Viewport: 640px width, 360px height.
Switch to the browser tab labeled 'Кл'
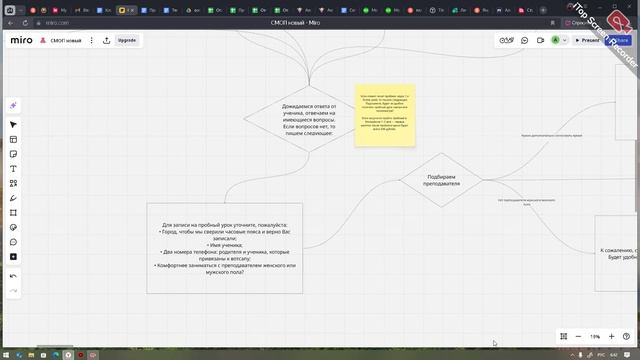pos(104,10)
